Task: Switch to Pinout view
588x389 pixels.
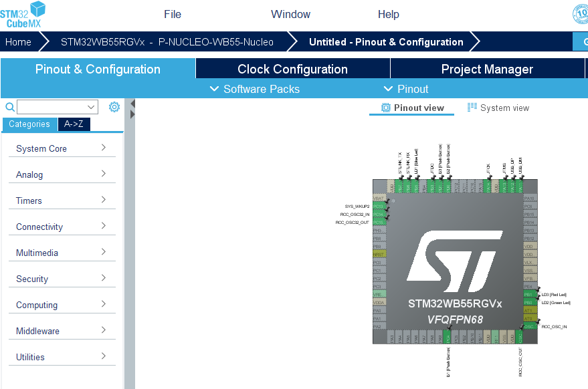Action: click(x=413, y=108)
